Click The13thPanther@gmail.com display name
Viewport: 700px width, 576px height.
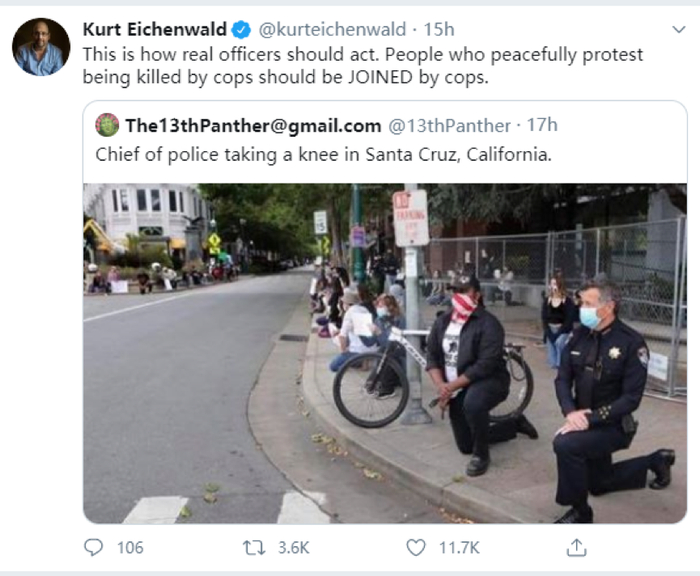pyautogui.click(x=253, y=125)
